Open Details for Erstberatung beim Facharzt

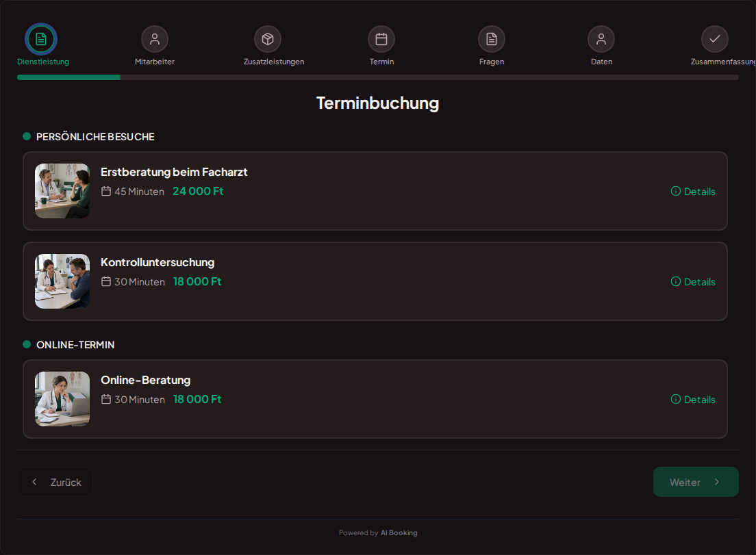coord(693,191)
